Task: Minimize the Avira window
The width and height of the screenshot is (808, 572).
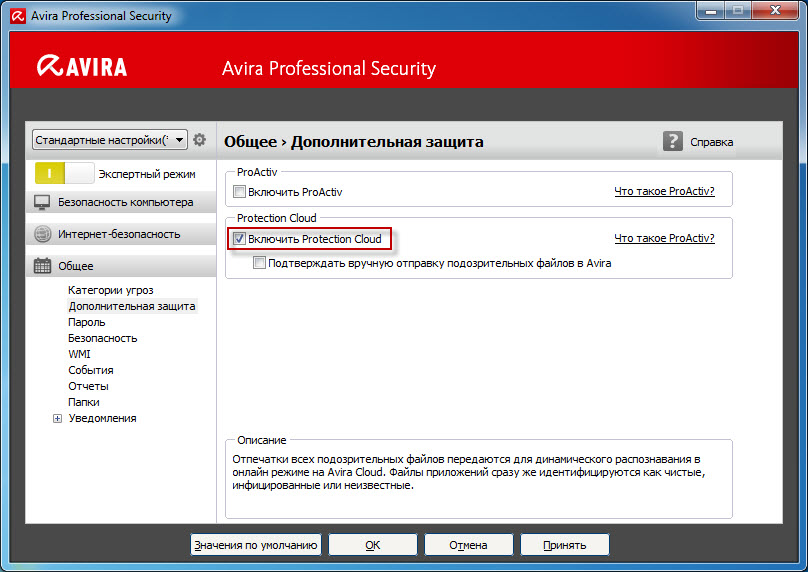Action: click(x=711, y=11)
